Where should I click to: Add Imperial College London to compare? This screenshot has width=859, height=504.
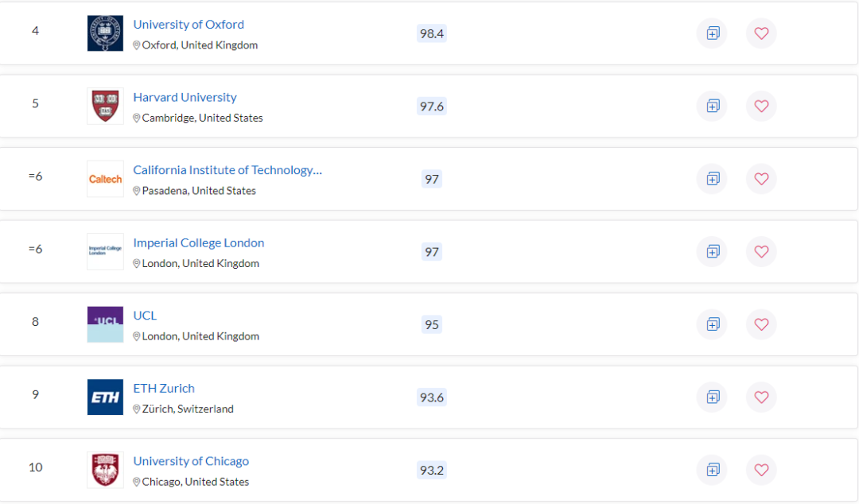[x=712, y=251]
